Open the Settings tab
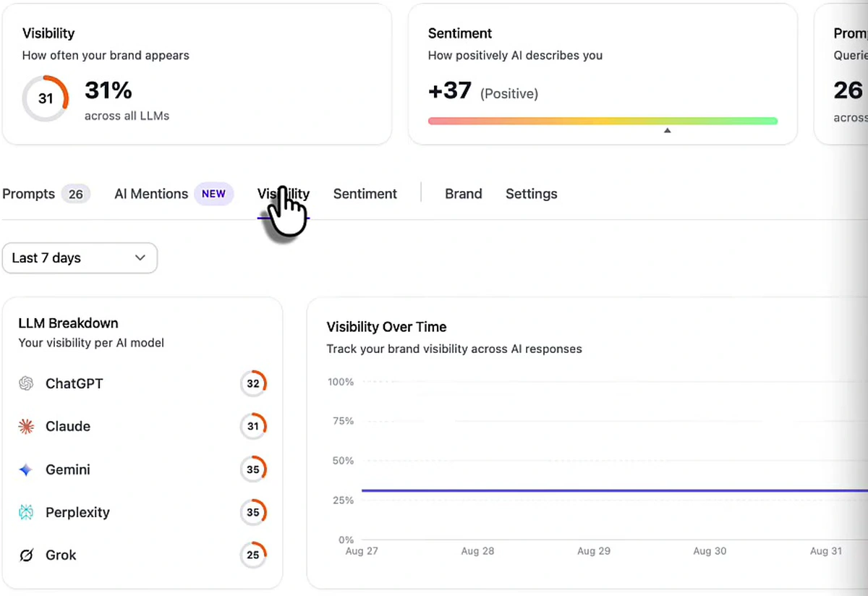 coord(532,194)
